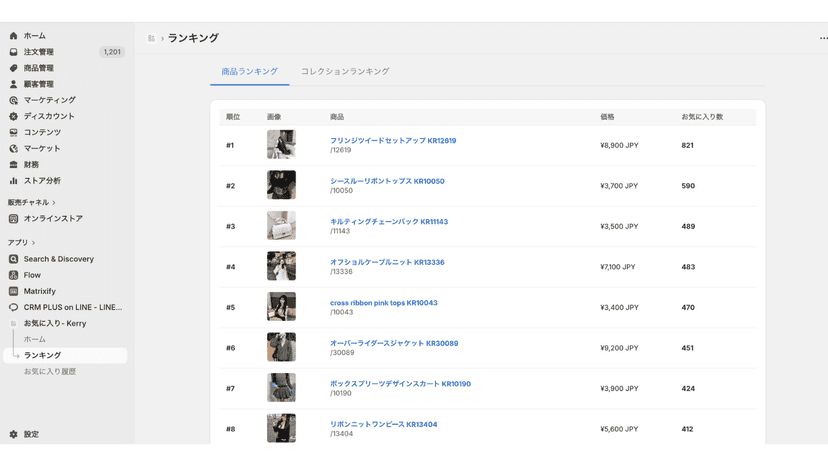Viewport: 828px width, 466px height.
Task: Open 商品管理 in sidebar
Action: coord(39,68)
